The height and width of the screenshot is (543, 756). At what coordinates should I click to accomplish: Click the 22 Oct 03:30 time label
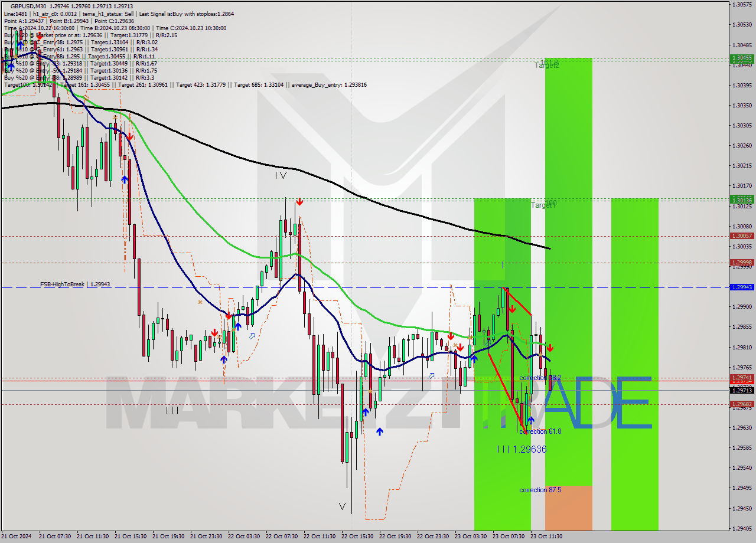click(x=244, y=537)
